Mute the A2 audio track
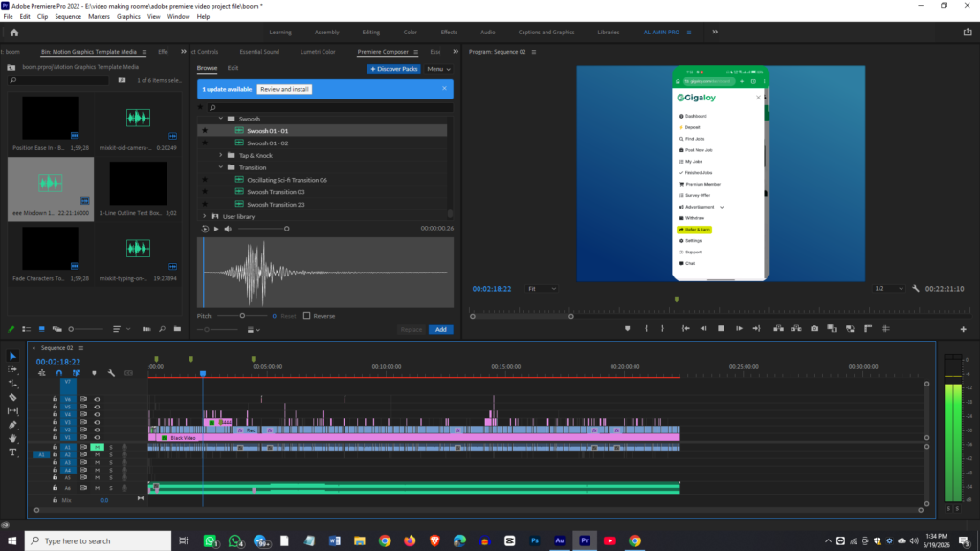 97,454
